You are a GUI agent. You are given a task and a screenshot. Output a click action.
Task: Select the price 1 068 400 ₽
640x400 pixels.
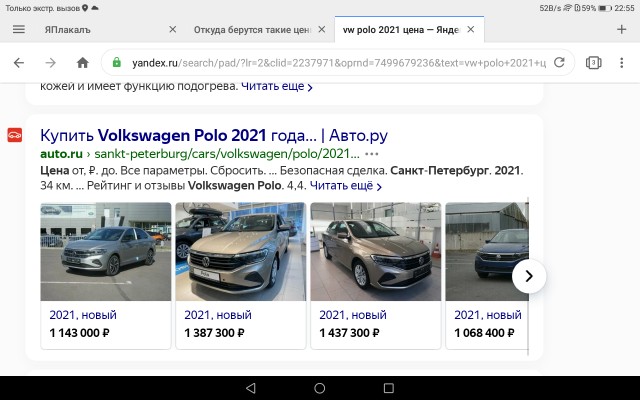[484, 333]
